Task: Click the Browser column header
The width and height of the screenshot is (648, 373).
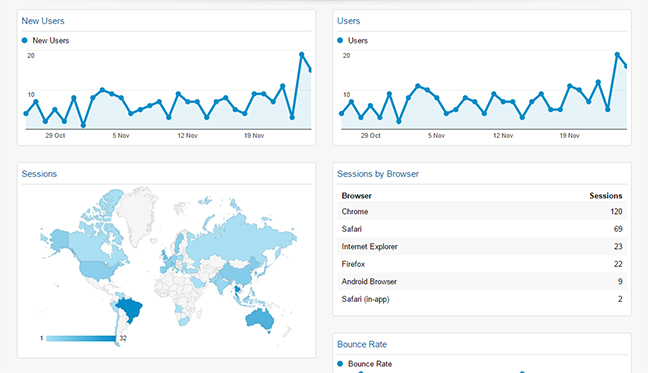Action: coord(356,196)
